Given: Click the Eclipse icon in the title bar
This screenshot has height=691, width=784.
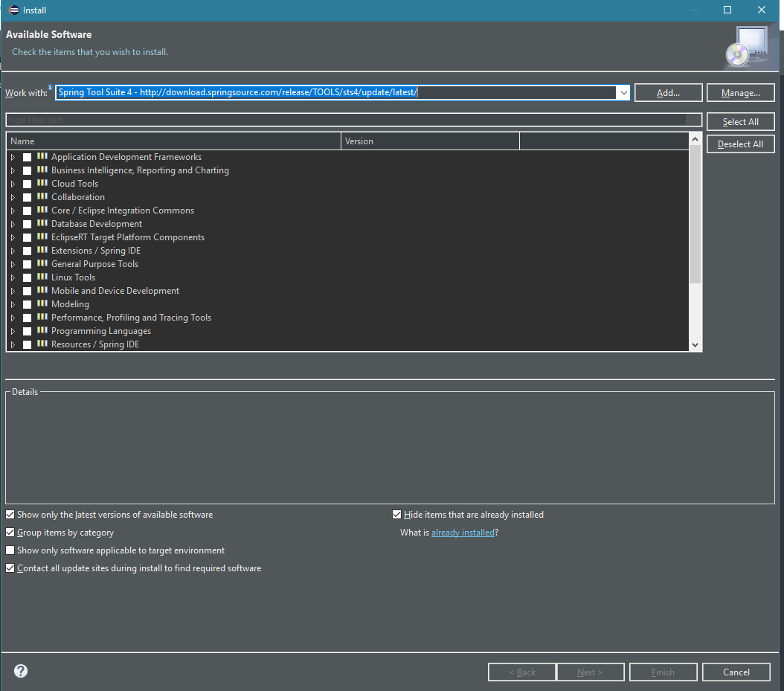Looking at the screenshot, I should point(13,10).
